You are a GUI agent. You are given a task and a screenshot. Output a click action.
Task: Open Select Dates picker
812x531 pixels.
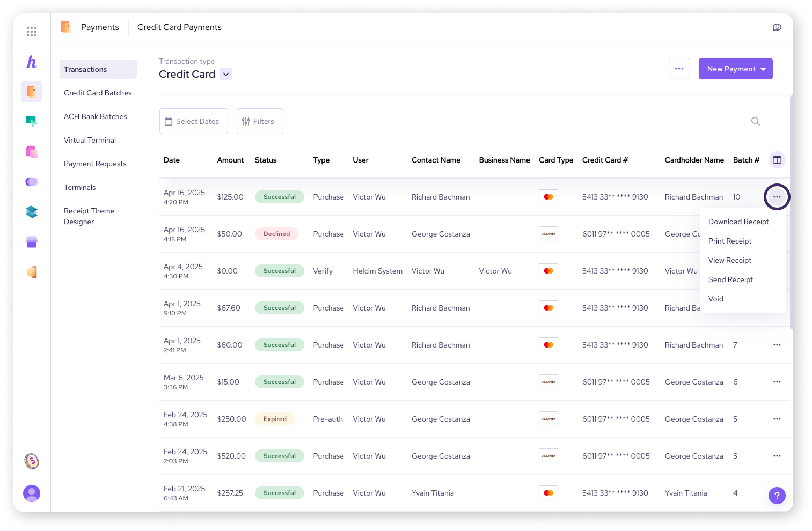tap(193, 121)
